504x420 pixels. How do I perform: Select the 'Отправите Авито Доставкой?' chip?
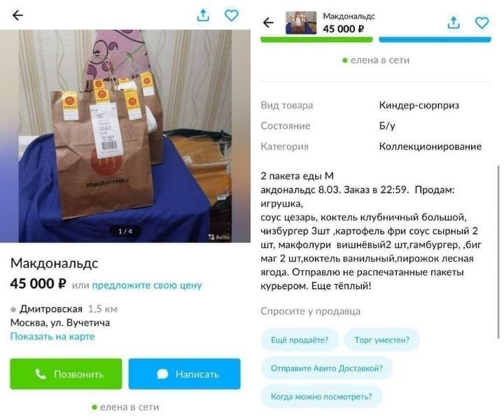coord(327,368)
